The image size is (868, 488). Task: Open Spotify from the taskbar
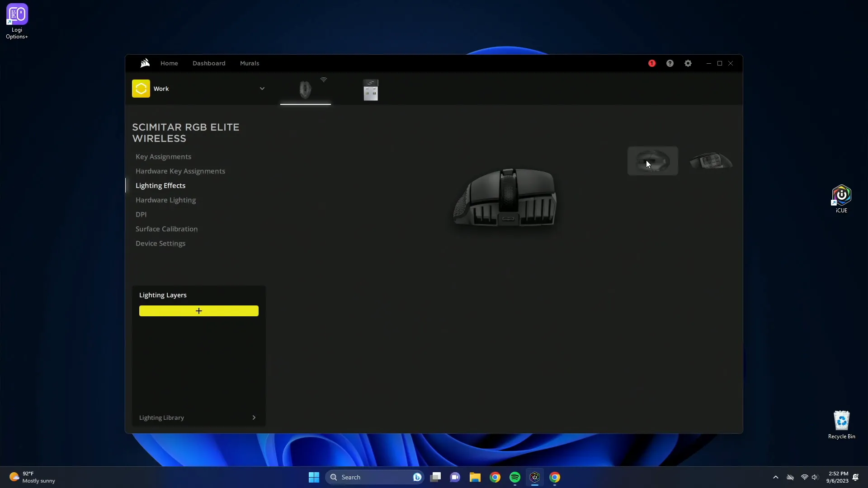515,477
